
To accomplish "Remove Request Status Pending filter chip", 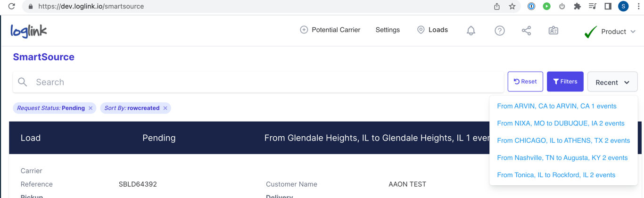I will coord(91,108).
